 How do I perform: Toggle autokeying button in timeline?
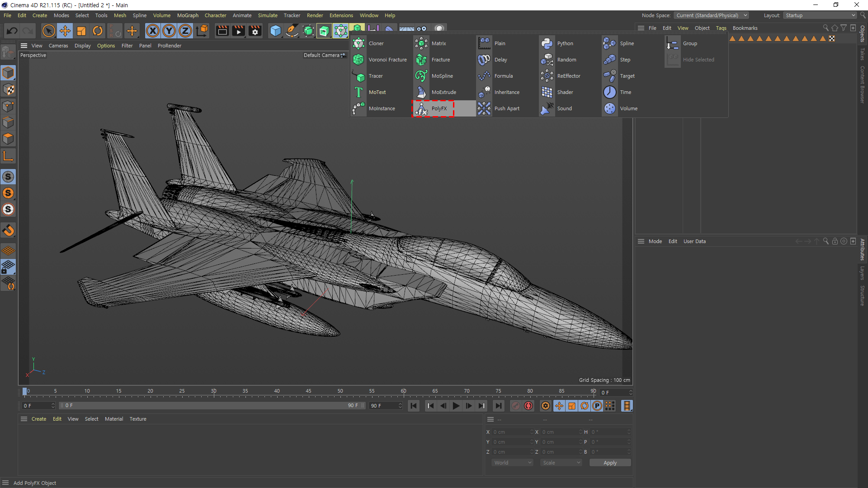(x=528, y=406)
